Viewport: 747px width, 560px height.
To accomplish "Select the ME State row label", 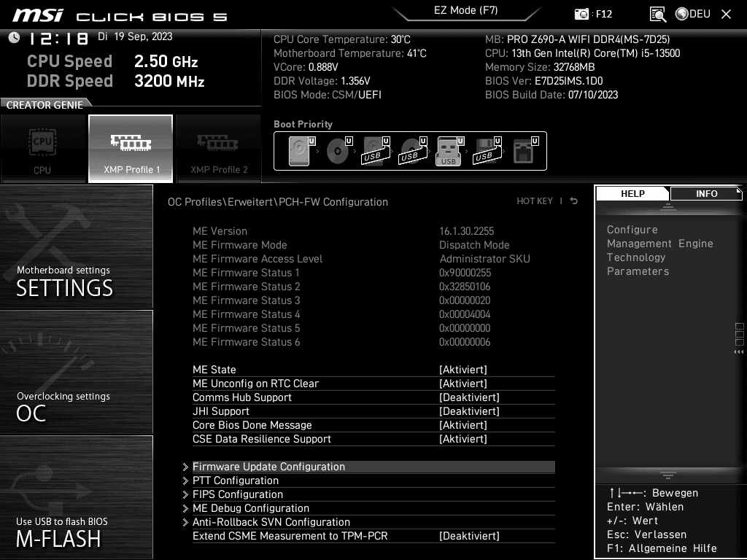I will click(x=214, y=370).
